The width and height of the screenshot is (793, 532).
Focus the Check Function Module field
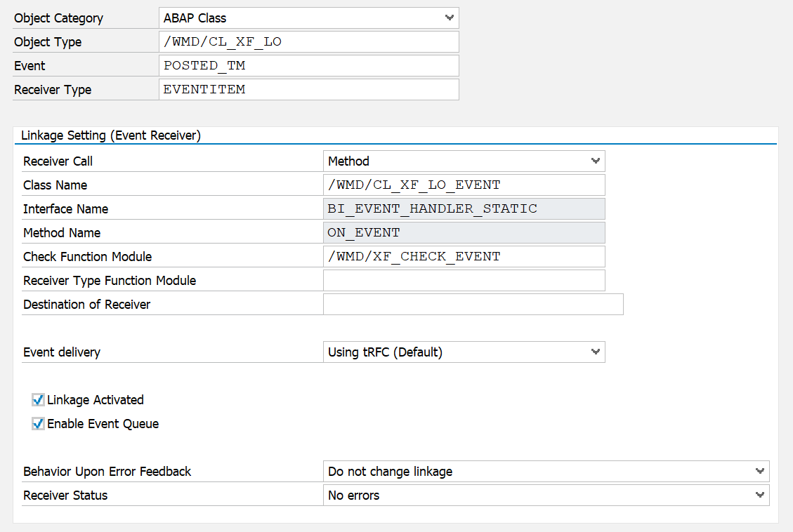pyautogui.click(x=464, y=257)
